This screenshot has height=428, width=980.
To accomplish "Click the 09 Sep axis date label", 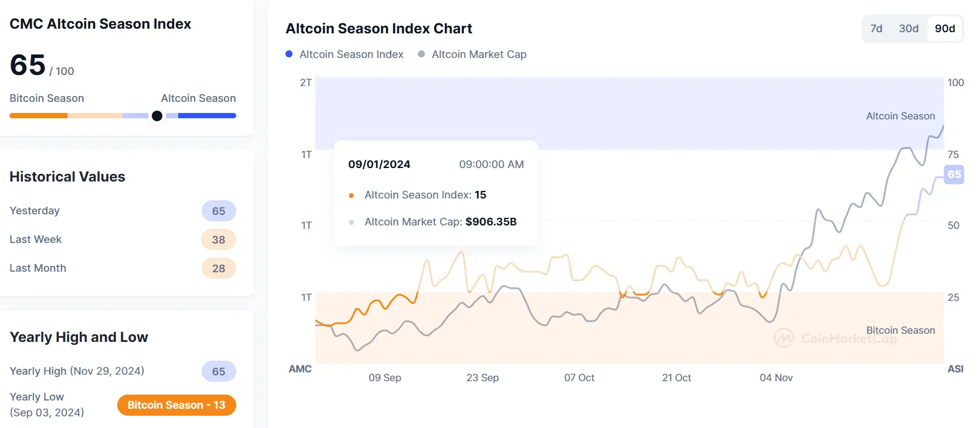I will pos(384,378).
